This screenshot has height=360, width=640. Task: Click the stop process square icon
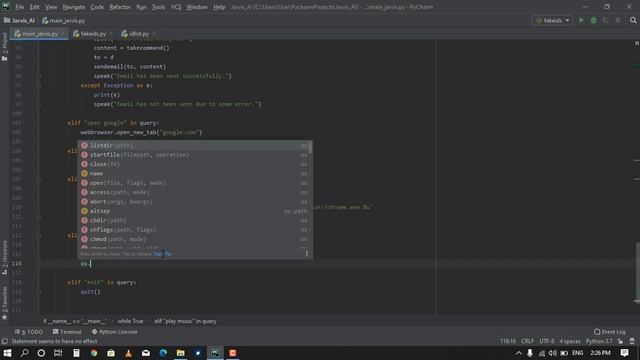click(618, 20)
